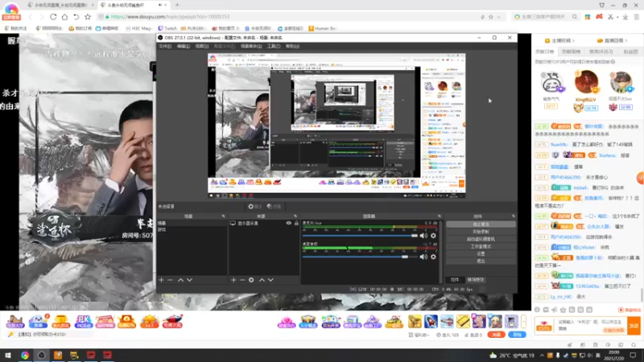Image resolution: width=644 pixels, height=362 pixels.
Task: Switch to the 转场特效 tab in OBS
Action: 475,280
